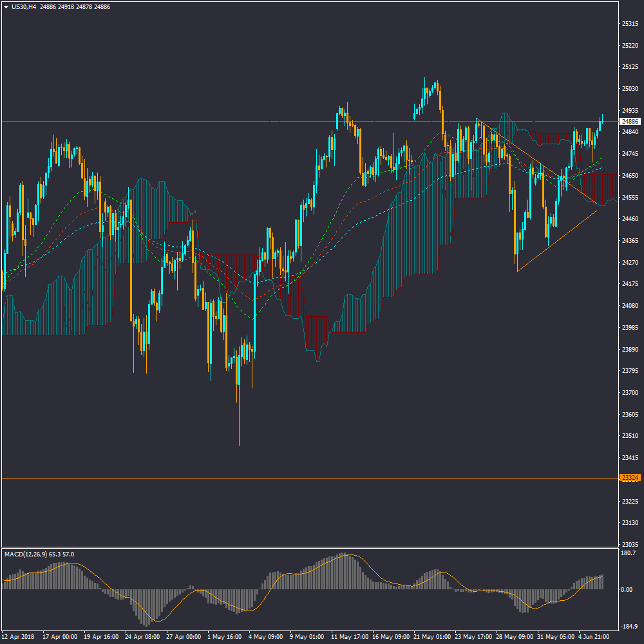Click the 23795 price axis label
The height and width of the screenshot is (644, 644).
pos(630,370)
